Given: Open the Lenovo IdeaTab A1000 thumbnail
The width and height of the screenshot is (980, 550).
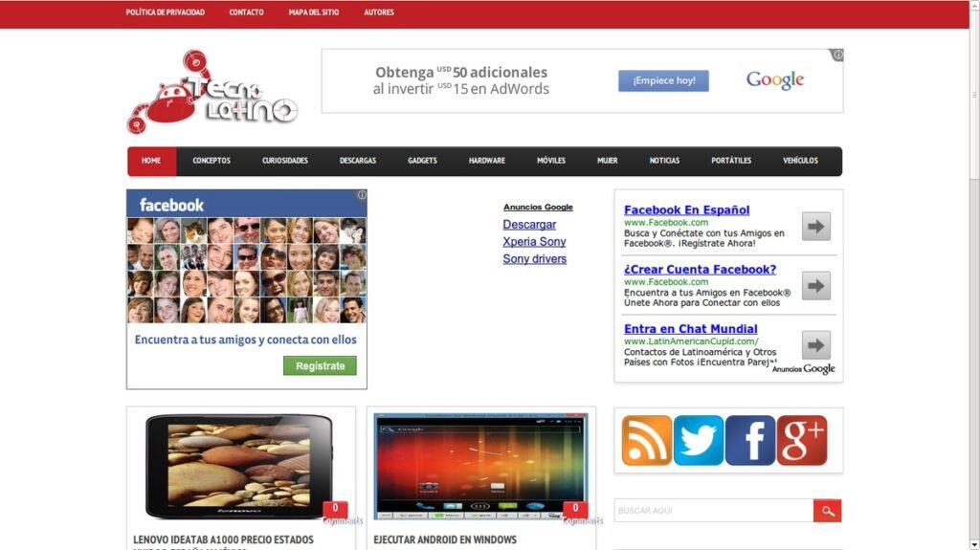Looking at the screenshot, I should click(239, 466).
